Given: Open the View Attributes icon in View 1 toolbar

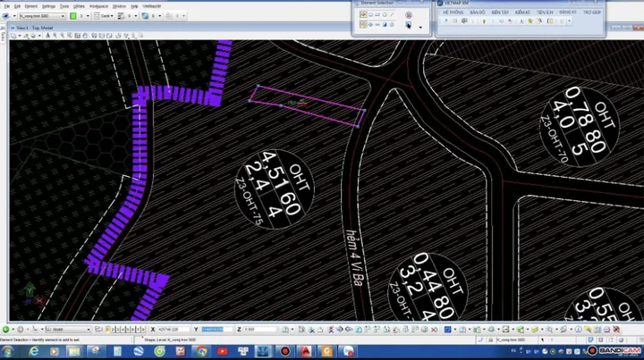Looking at the screenshot, I should [x=13, y=36].
